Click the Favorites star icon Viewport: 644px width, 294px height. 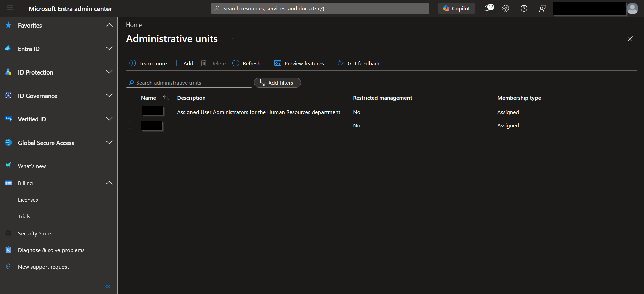(9, 25)
